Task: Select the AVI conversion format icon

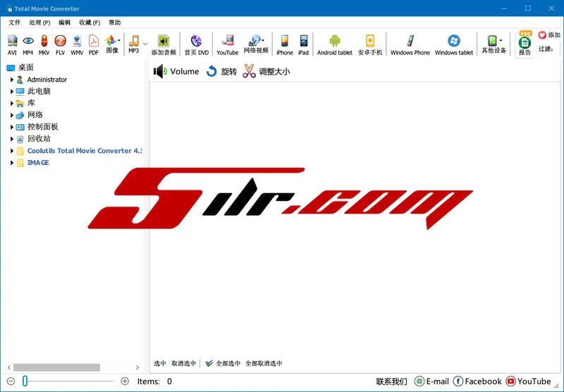Action: tap(12, 45)
